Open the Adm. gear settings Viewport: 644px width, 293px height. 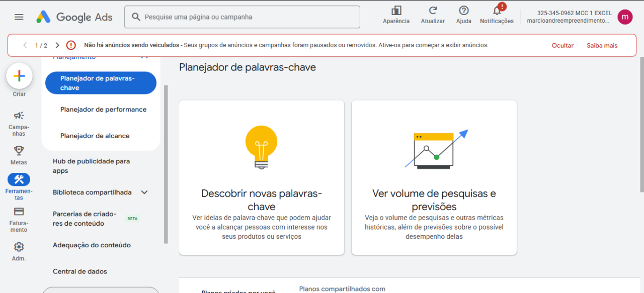tap(19, 247)
